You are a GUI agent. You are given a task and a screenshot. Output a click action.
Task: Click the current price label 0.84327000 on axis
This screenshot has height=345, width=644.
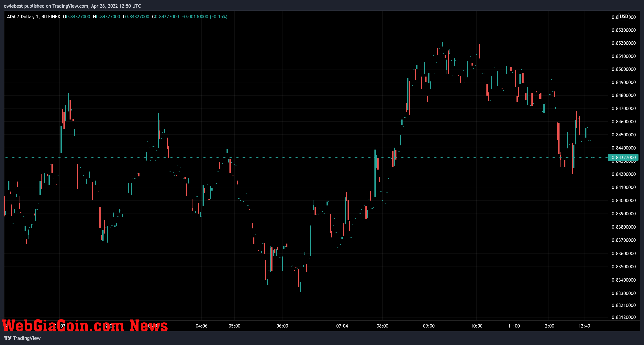(x=623, y=158)
